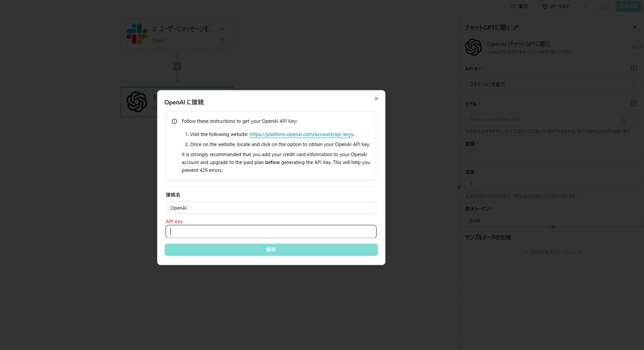Close the OpenAI に接続 dialog
Screen dimensions: 644x350
[x=376, y=99]
